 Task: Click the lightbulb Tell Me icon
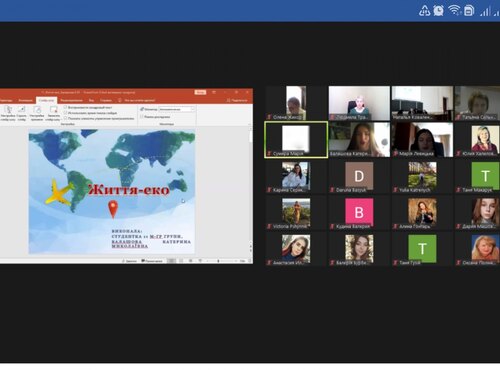pos(120,100)
